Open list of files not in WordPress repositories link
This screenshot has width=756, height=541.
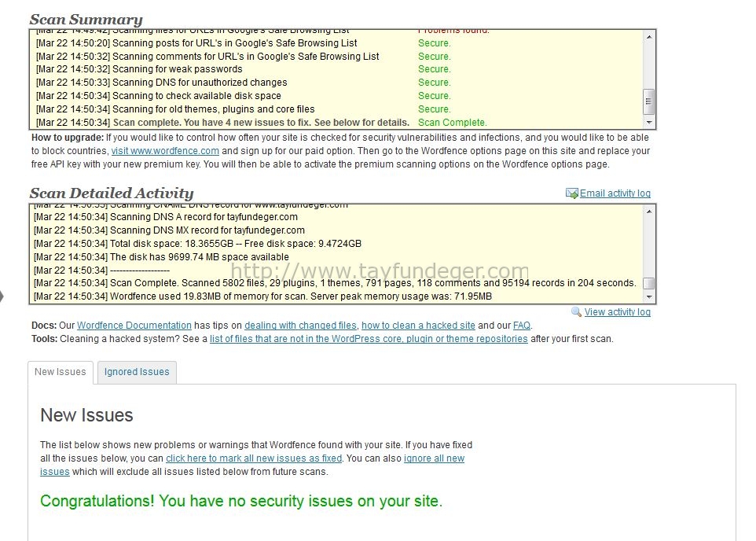tap(369, 339)
